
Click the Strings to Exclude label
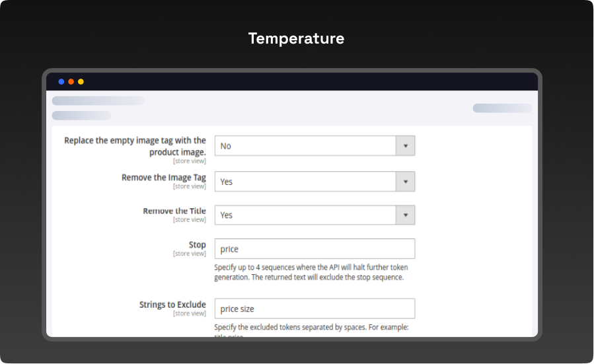172,305
